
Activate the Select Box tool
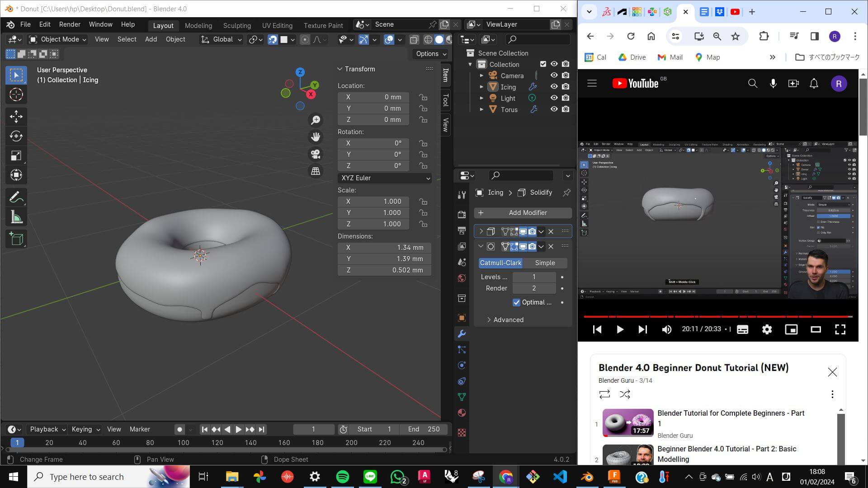(x=16, y=75)
